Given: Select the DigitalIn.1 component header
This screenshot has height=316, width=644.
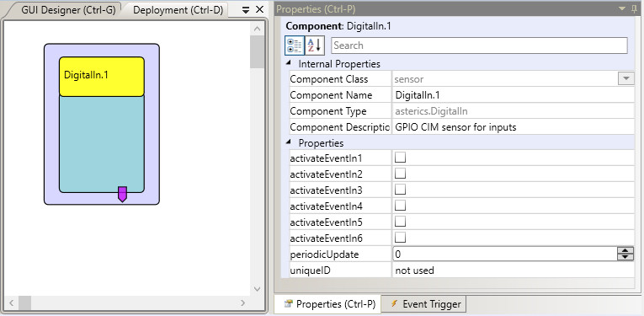Looking at the screenshot, I should point(102,77).
